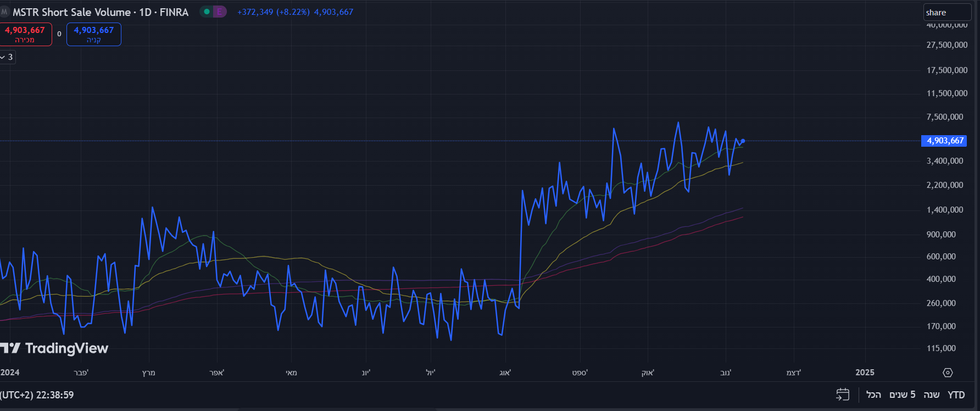This screenshot has height=411, width=980.
Task: Click the מאי label on the time axis
Action: (292, 373)
